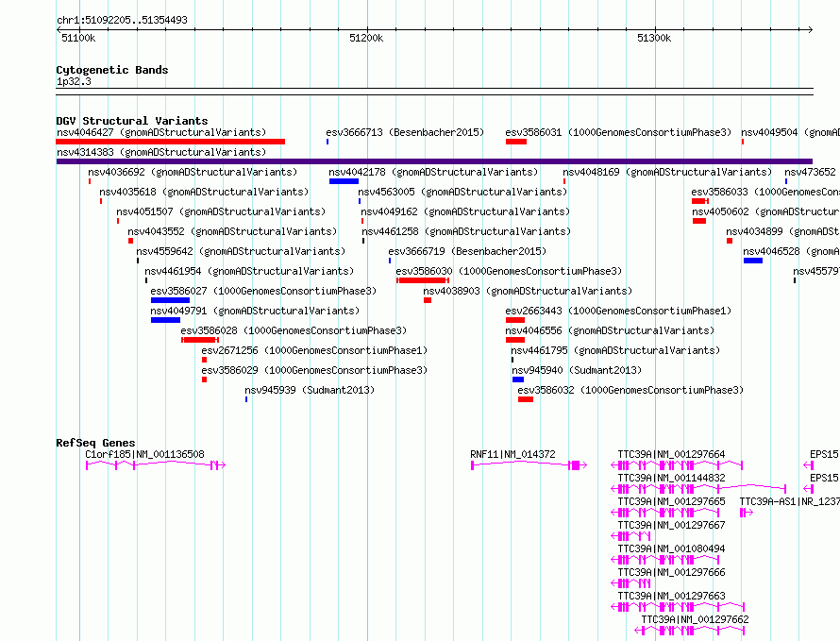The width and height of the screenshot is (840, 641).
Task: Click the esv3586028 red variant bar
Action: 200,340
